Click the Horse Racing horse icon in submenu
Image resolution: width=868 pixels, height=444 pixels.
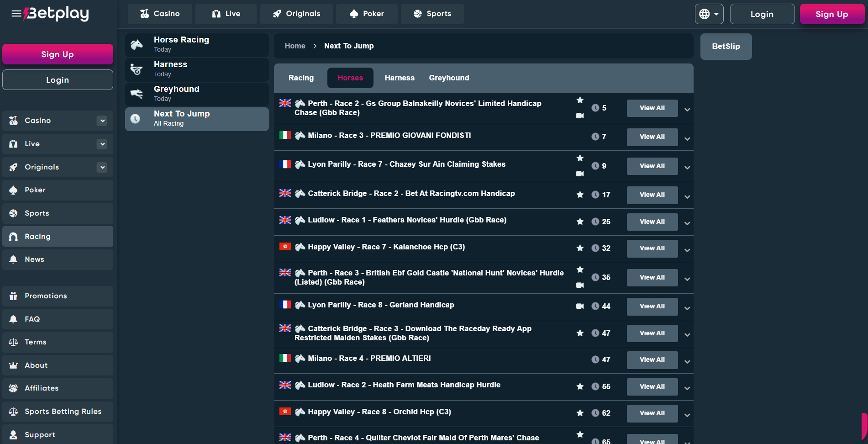(x=137, y=44)
